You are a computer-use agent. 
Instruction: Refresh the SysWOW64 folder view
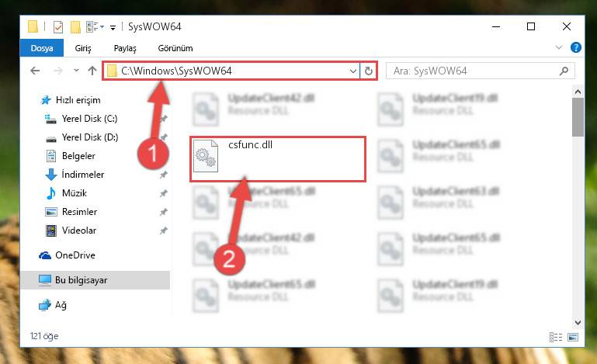click(368, 71)
